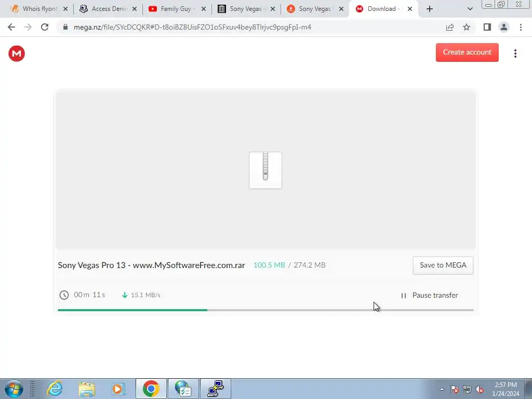Close the Family Guy tab
The image size is (532, 399).
(x=204, y=9)
